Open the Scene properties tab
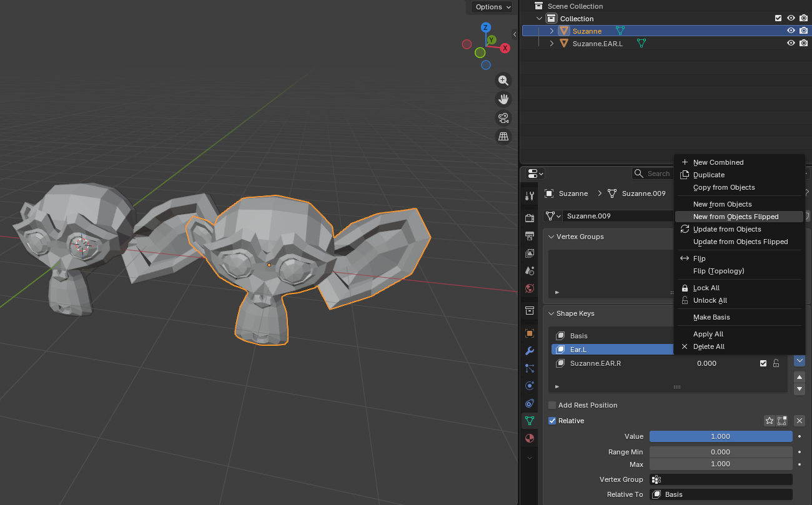Screen dimensions: 812x505 [x=530, y=271]
